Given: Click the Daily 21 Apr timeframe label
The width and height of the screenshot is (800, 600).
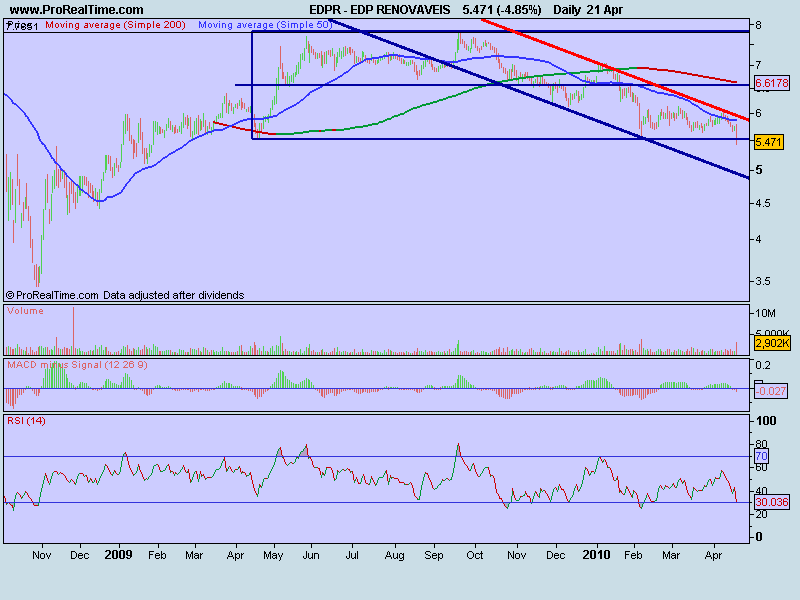Looking at the screenshot, I should 588,10.
